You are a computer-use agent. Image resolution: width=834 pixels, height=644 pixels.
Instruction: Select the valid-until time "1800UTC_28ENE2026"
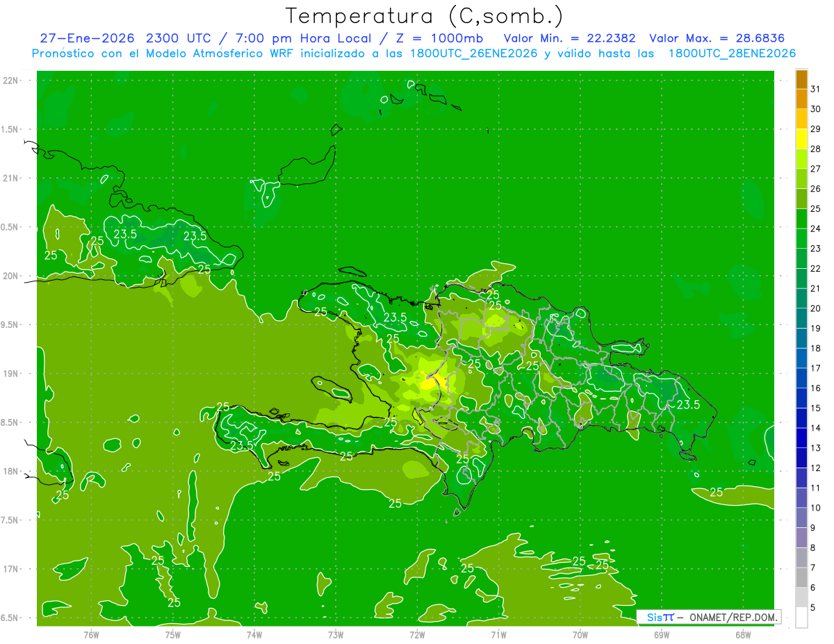click(732, 53)
